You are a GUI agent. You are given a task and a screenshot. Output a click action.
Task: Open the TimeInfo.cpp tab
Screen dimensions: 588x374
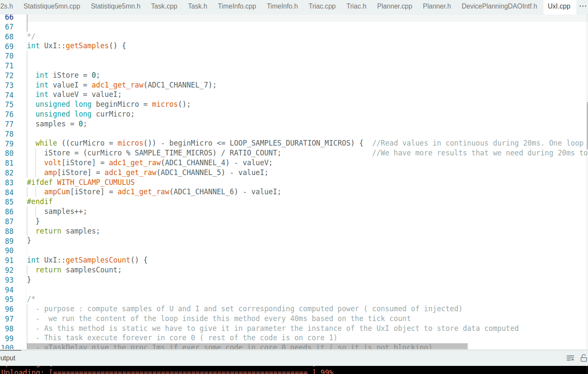pos(237,6)
